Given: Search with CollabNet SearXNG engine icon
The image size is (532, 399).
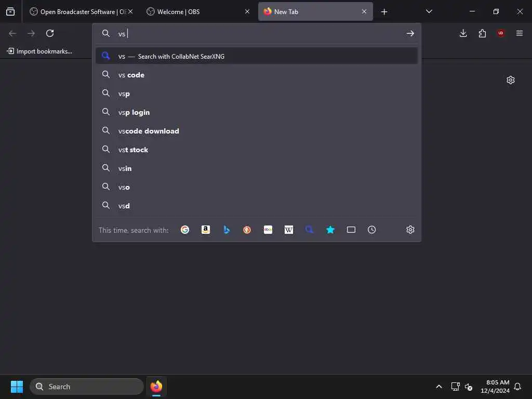Looking at the screenshot, I should pos(310,230).
